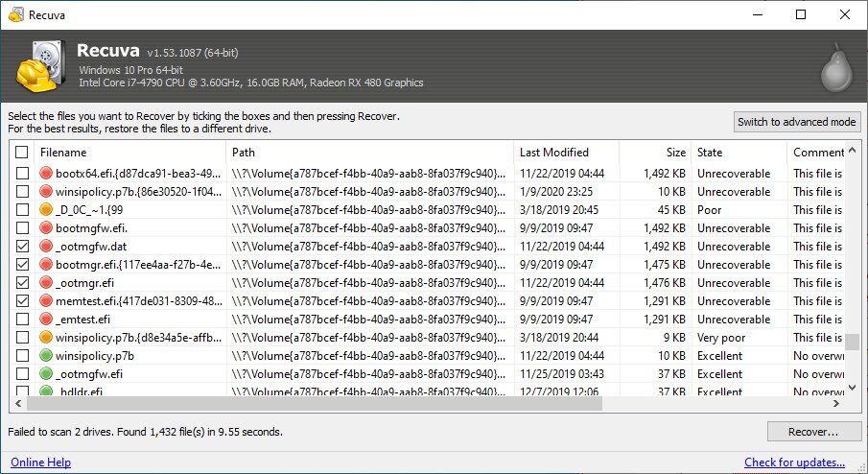
Task: Click the Recuva title bar app icon
Action: point(14,14)
